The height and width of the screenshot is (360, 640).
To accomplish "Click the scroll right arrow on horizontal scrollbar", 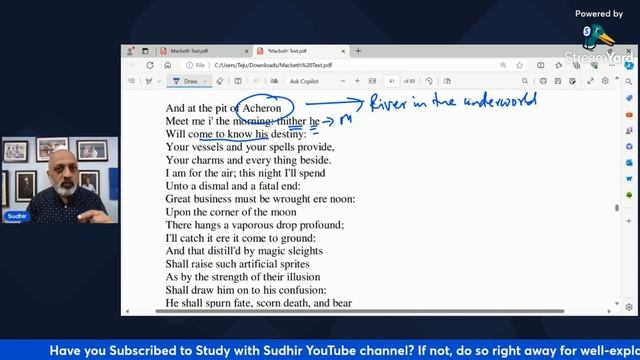I will (x=609, y=311).
